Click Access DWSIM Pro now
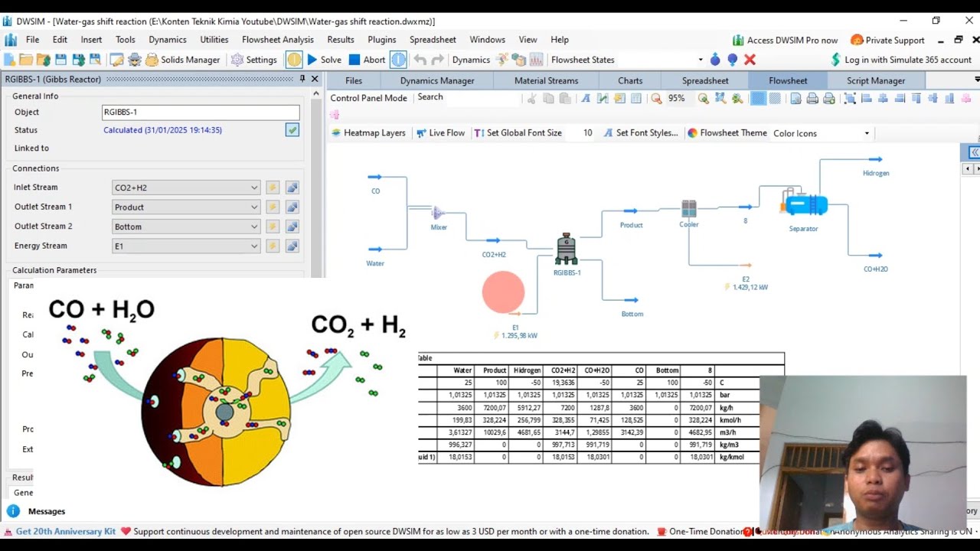This screenshot has width=980, height=551. pyautogui.click(x=785, y=40)
